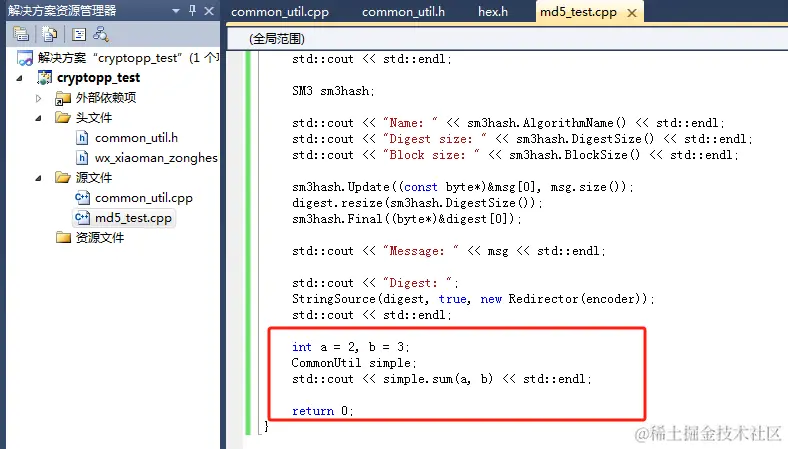Click the 头文件 folder icon
This screenshot has width=788, height=449.
pyautogui.click(x=62, y=118)
